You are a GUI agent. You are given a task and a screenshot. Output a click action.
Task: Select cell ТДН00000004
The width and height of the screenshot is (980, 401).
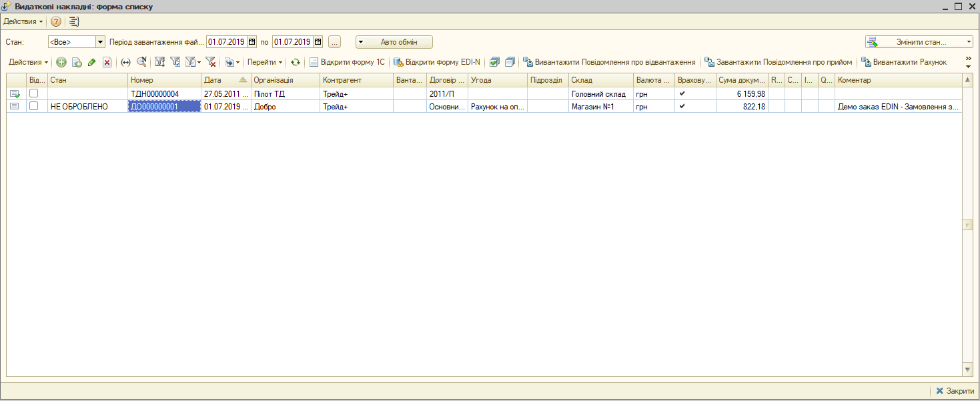(x=164, y=94)
